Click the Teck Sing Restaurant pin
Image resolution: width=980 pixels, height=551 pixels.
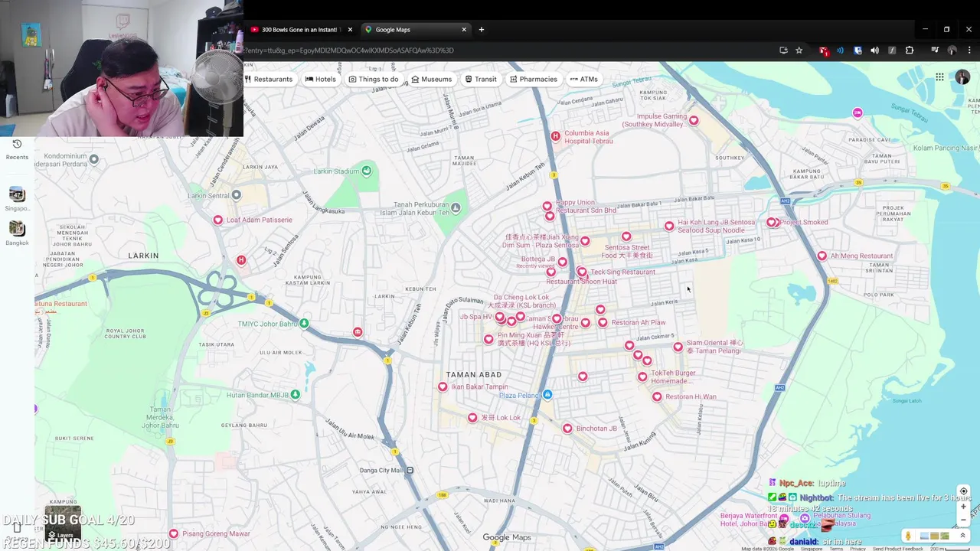click(x=583, y=272)
